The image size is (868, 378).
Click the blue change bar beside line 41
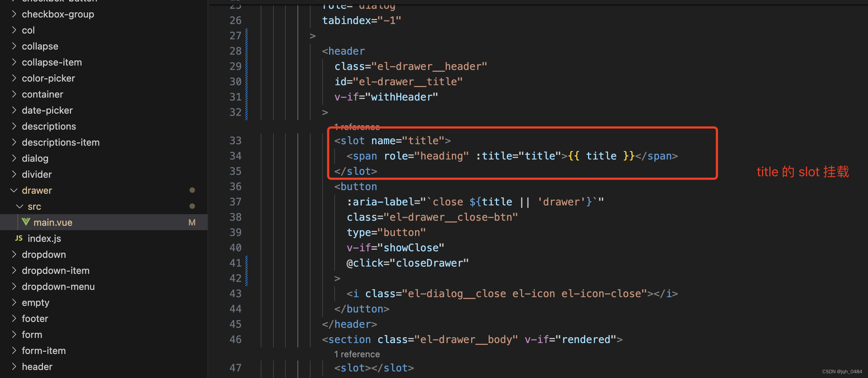[x=247, y=263]
